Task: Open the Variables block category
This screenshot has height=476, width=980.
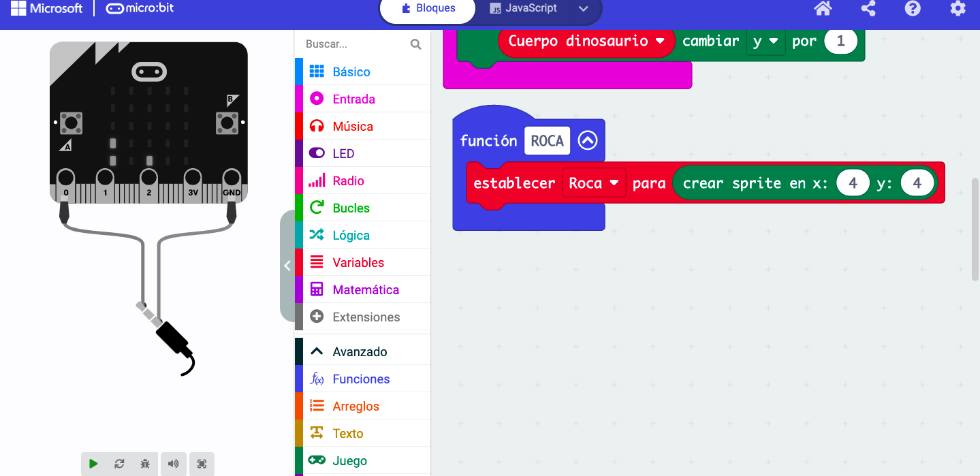Action: [362, 262]
